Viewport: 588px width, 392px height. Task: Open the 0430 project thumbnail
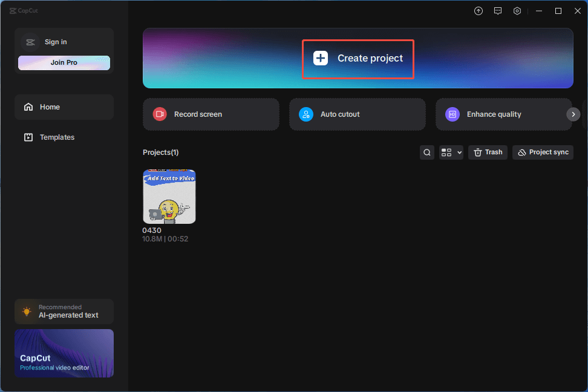(169, 196)
